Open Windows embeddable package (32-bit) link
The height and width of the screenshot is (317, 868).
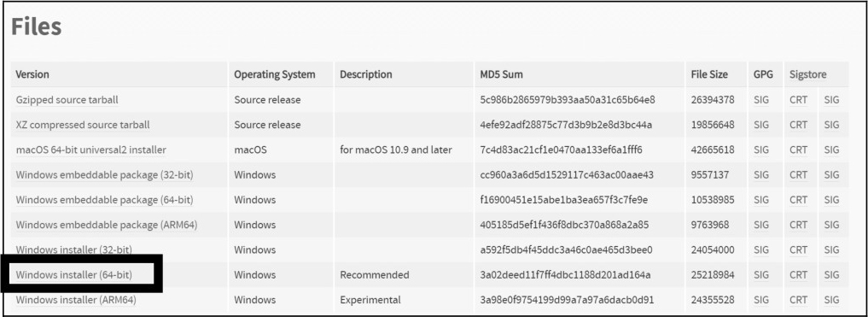tap(104, 174)
